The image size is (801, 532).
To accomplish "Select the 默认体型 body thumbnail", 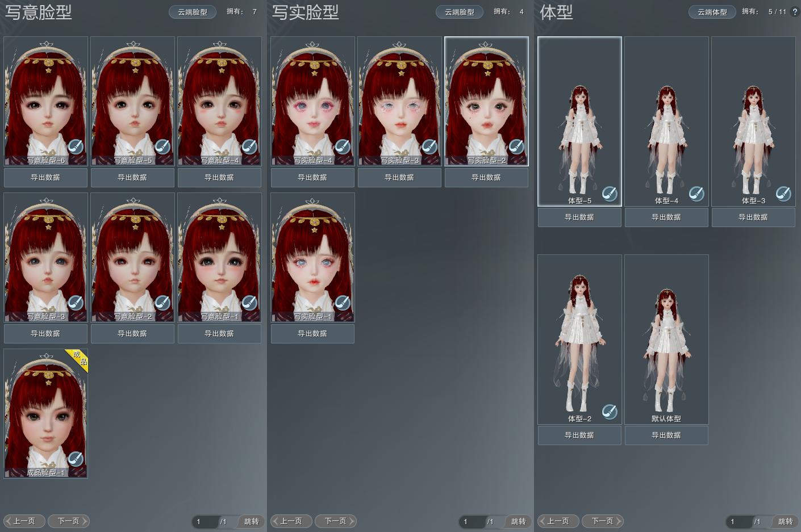I will tap(666, 339).
